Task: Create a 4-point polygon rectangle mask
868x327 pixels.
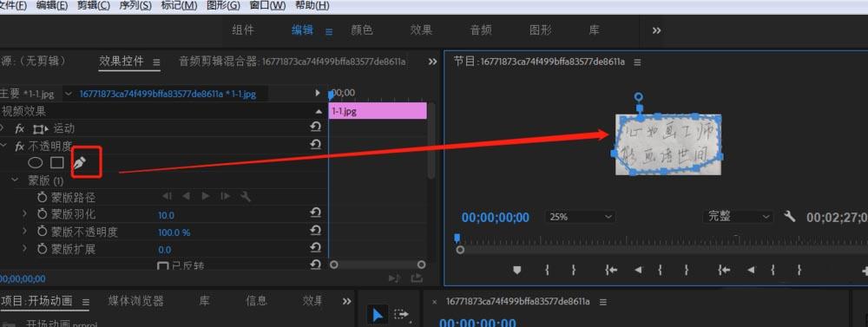Action: point(57,163)
